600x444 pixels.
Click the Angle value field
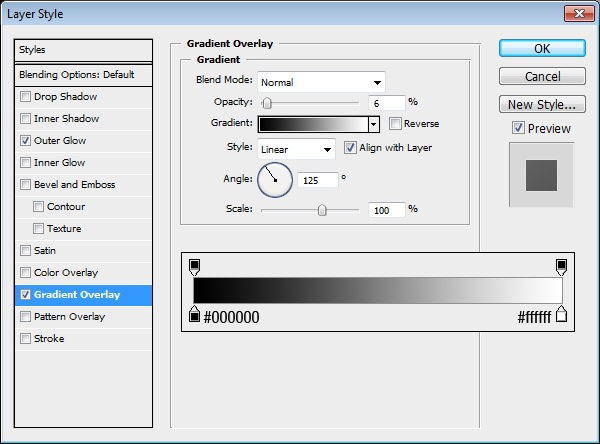tap(318, 180)
